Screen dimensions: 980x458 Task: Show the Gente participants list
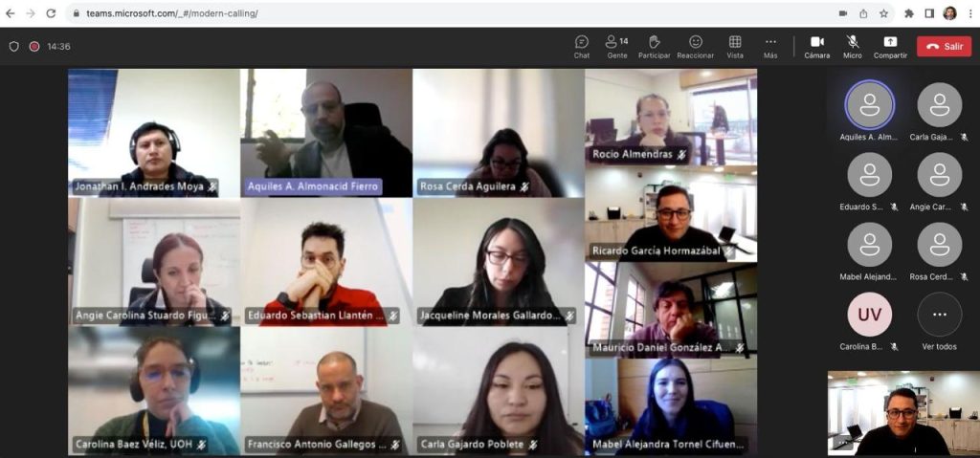pos(617,47)
